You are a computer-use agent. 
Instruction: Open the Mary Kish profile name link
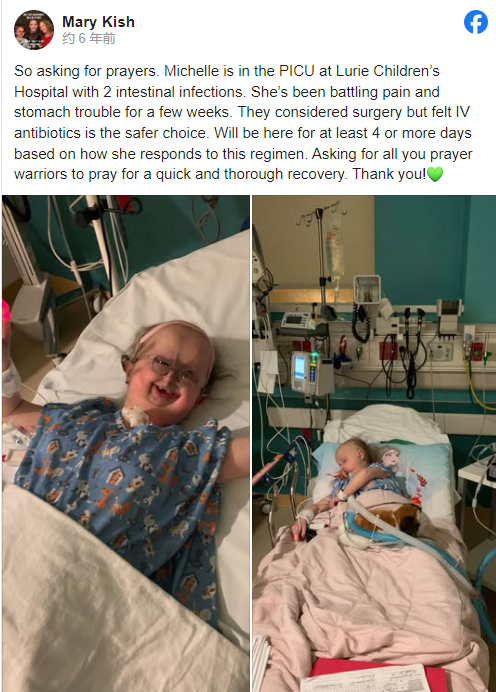click(x=98, y=22)
